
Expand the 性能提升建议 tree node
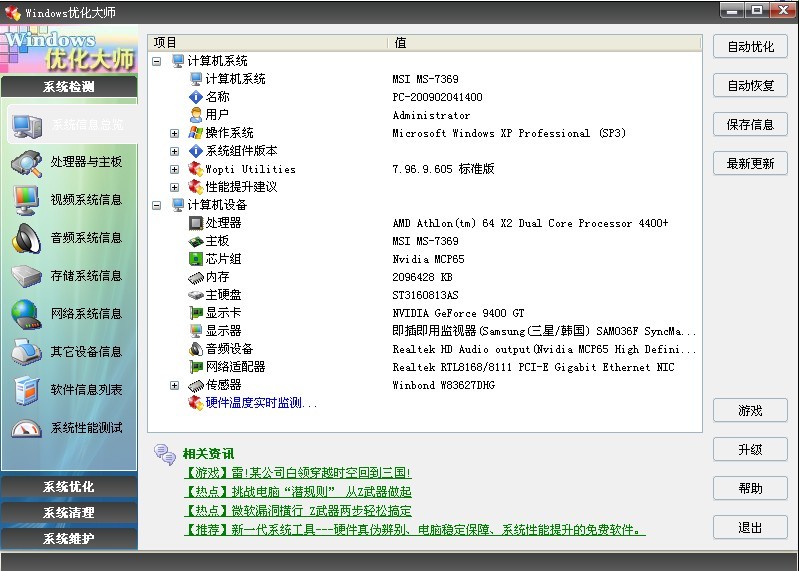tap(175, 187)
